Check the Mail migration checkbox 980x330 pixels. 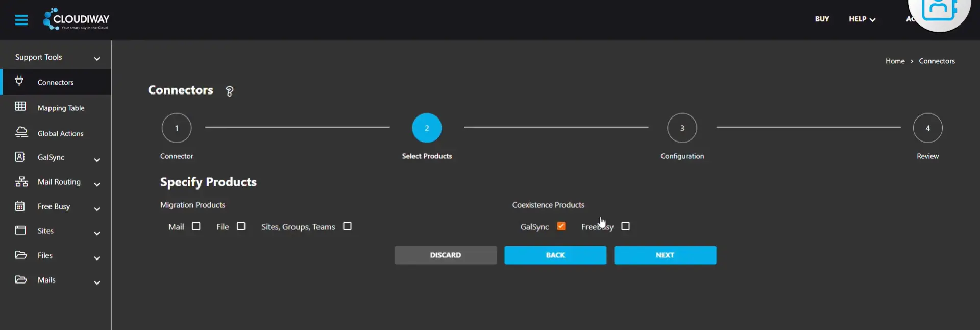click(196, 226)
